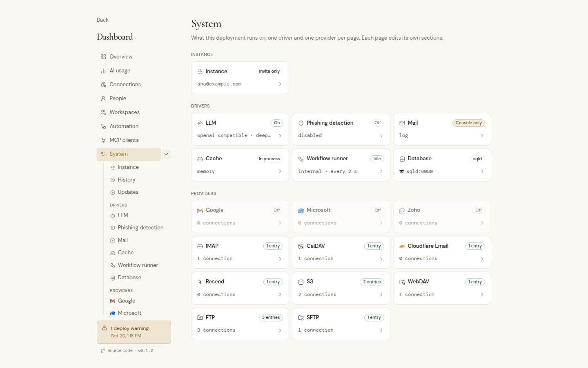Open Phishing detection card chevron arrow
Viewport: 588px width, 368px height.
[381, 136]
